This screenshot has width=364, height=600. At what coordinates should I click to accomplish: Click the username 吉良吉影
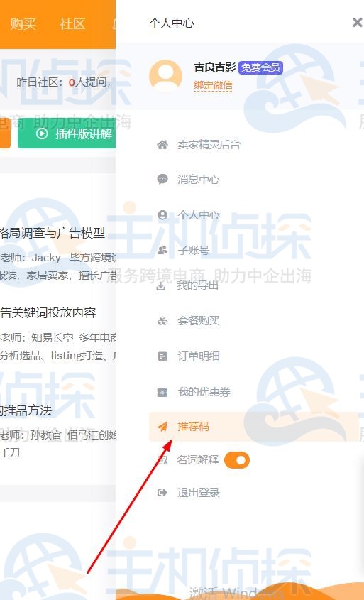(x=215, y=67)
